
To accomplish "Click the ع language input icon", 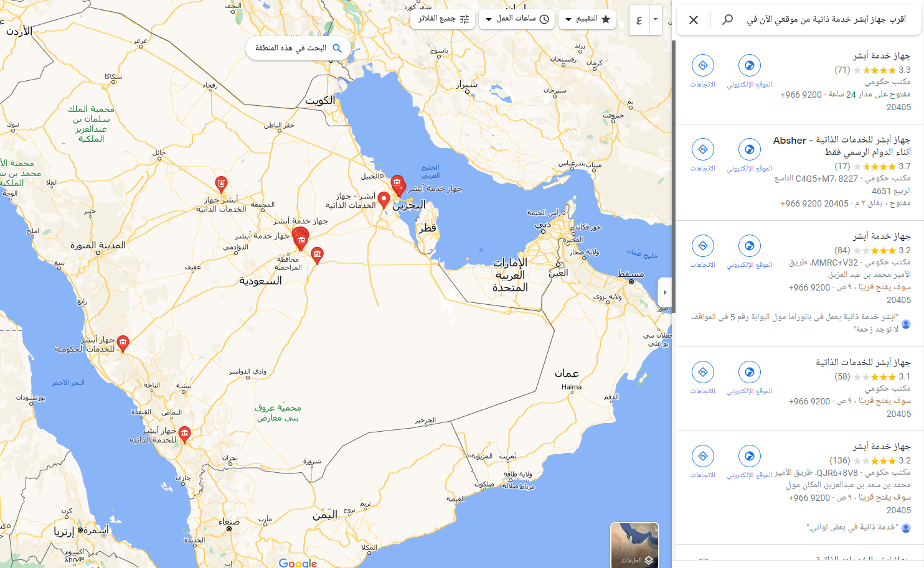I will 639,20.
